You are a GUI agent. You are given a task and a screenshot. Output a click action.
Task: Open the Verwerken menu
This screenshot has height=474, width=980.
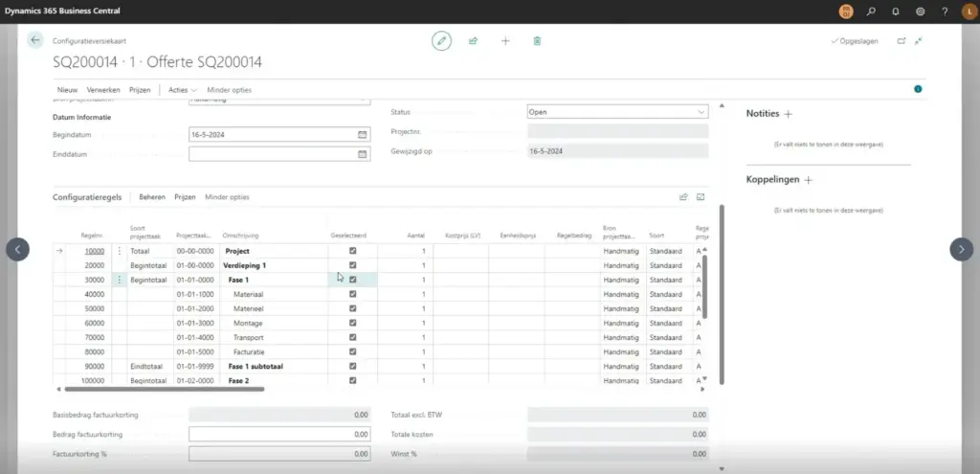[x=103, y=89]
